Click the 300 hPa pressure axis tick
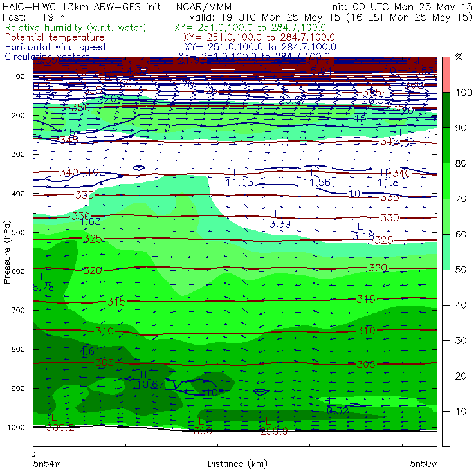Screen dimensions: 476x476 (18, 154)
